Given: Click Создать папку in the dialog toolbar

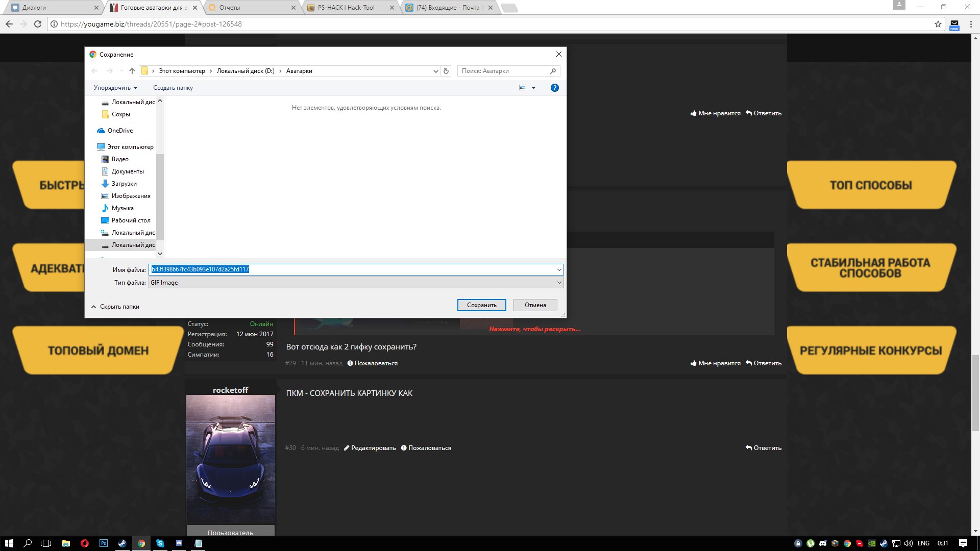Looking at the screenshot, I should click(x=173, y=88).
